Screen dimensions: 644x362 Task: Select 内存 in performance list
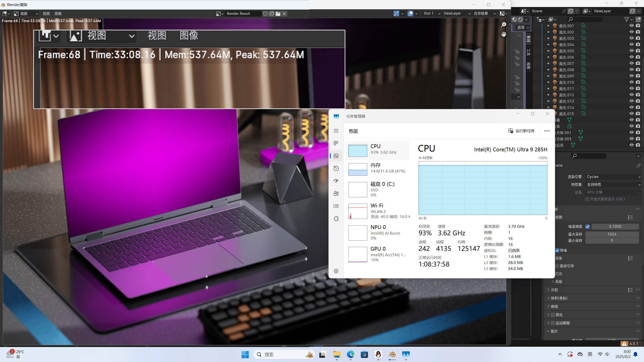(x=377, y=169)
